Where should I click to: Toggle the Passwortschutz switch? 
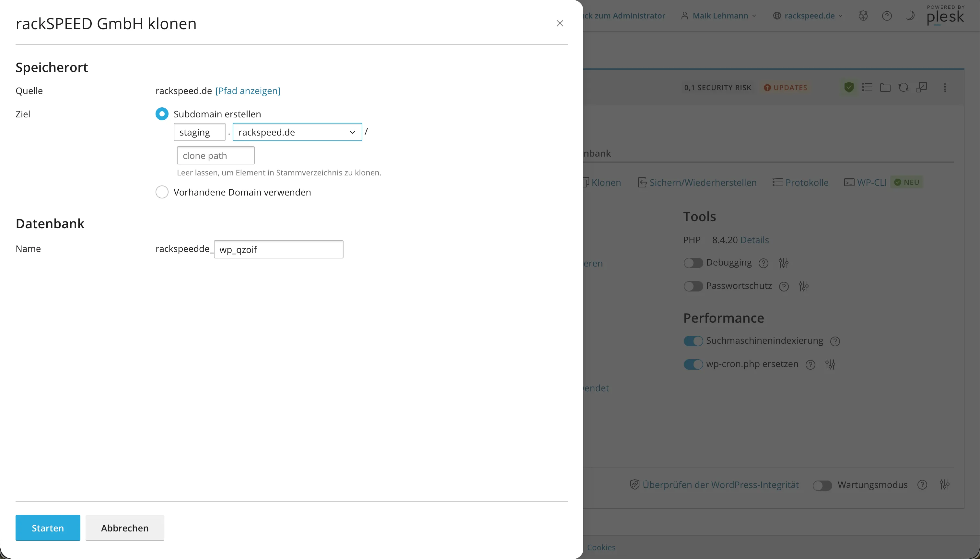coord(693,286)
